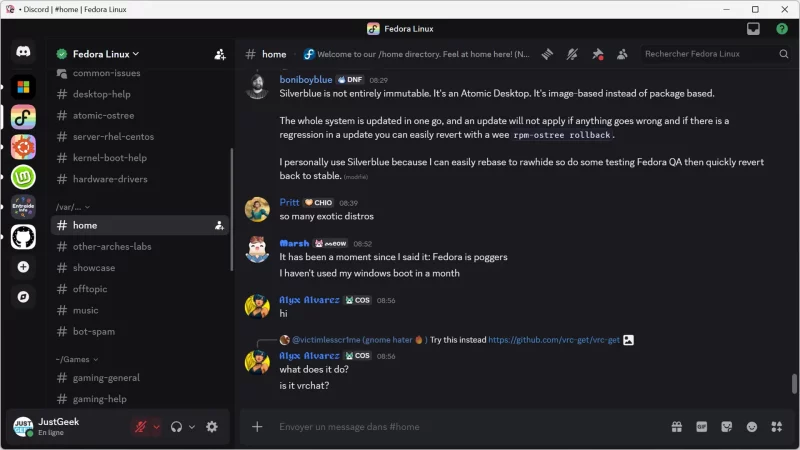
Task: Open user settings gear icon
Action: [212, 427]
